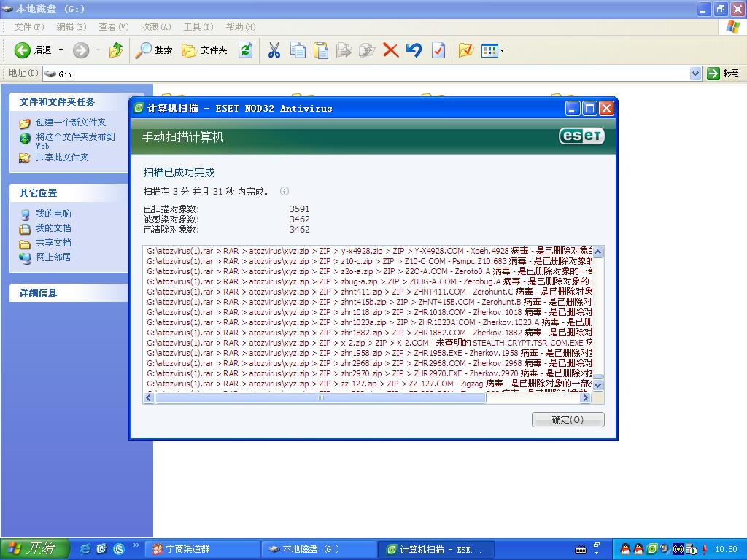Click the Back arrow in Explorer toolbar
The height and width of the screenshot is (560, 747).
tap(23, 50)
